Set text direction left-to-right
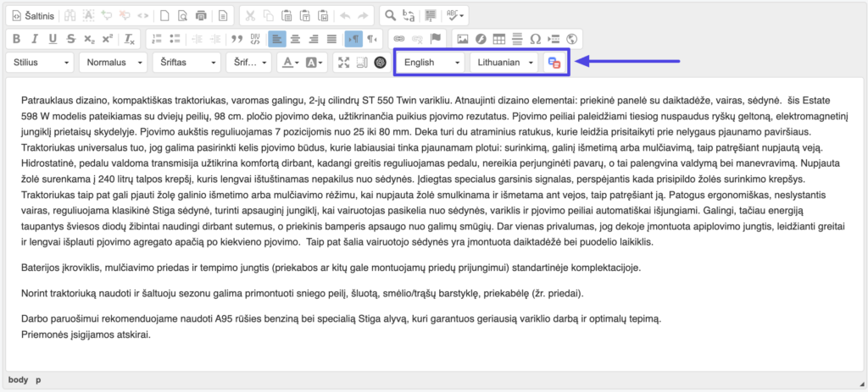The height and width of the screenshot is (392, 868). [353, 39]
